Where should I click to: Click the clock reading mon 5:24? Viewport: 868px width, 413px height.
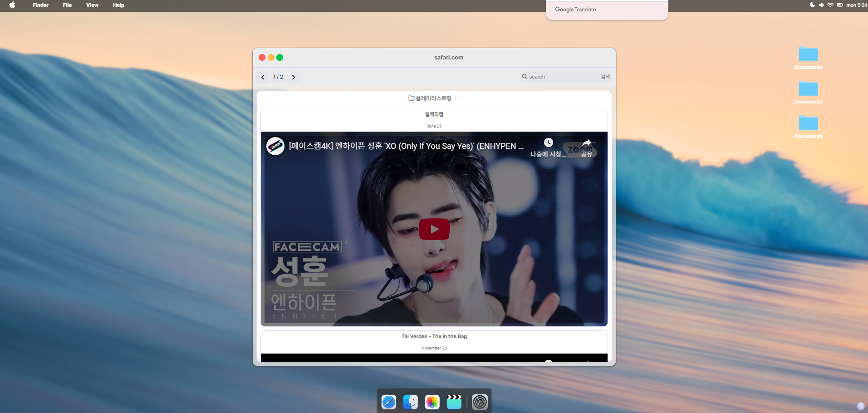(857, 5)
